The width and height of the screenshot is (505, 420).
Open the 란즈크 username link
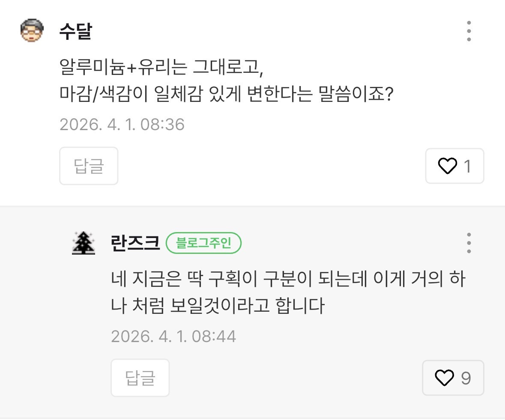[x=135, y=243]
